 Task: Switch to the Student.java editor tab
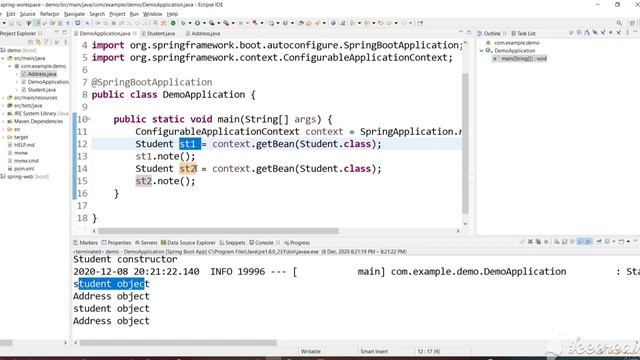[x=158, y=33]
